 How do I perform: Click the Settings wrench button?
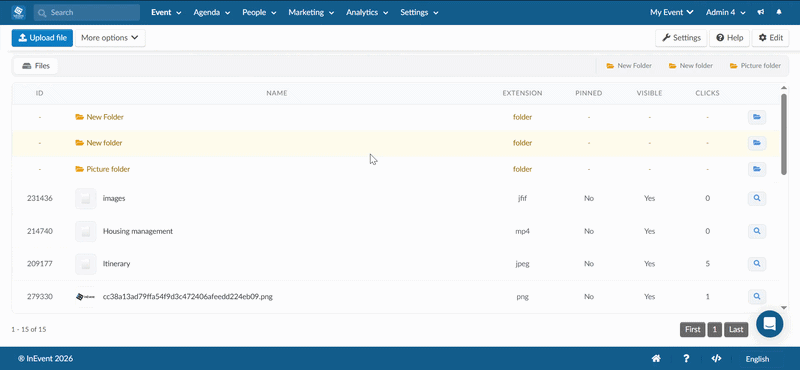click(681, 38)
